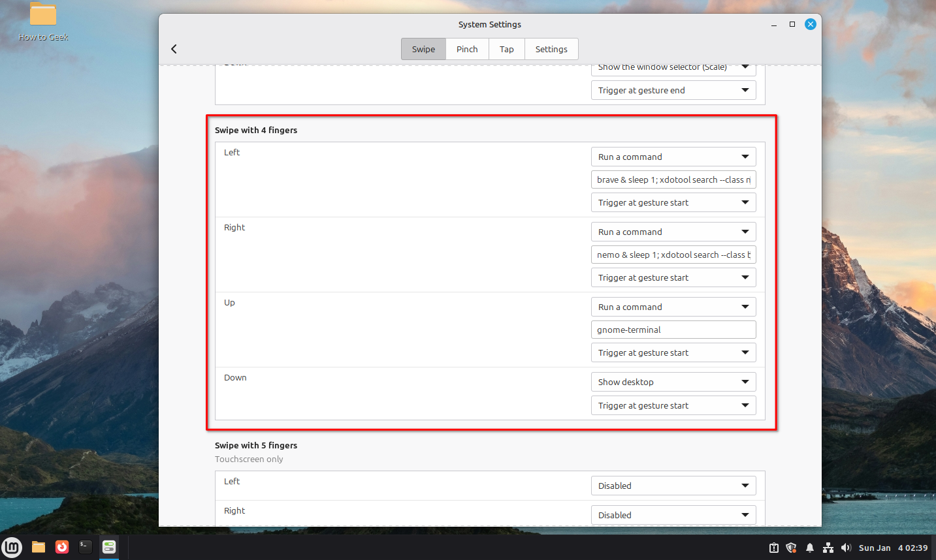Select the Swipe tab
936x560 pixels.
(x=423, y=48)
